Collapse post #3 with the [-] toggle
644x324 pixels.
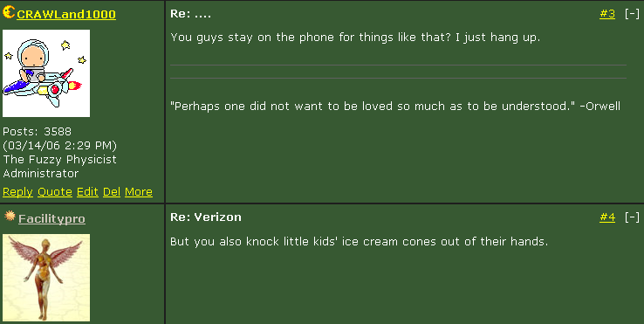tap(632, 14)
